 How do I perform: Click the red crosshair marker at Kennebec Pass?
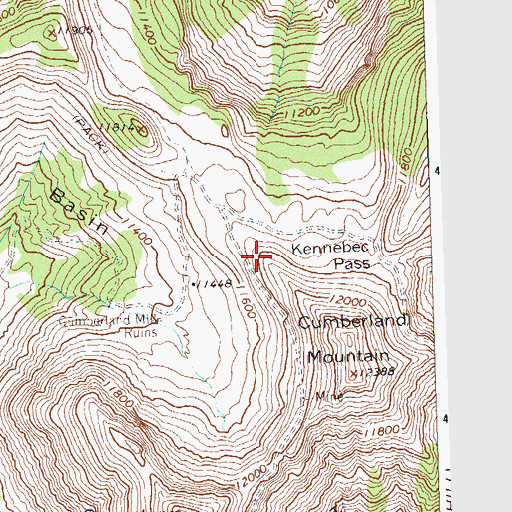click(x=256, y=256)
